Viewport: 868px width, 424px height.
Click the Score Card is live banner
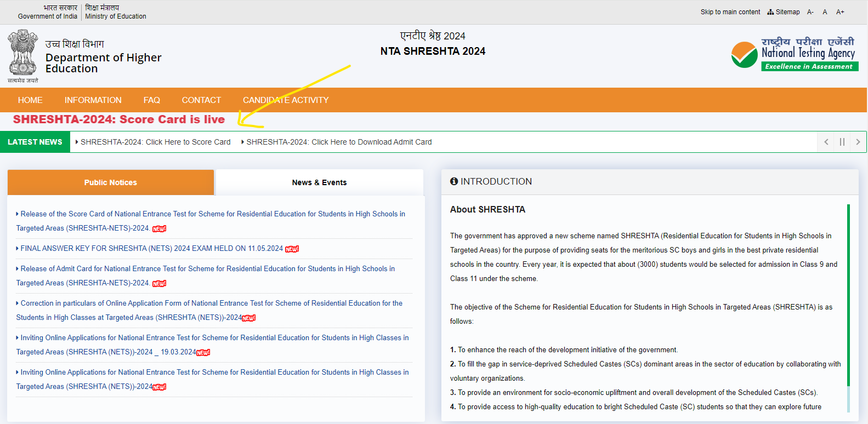119,119
